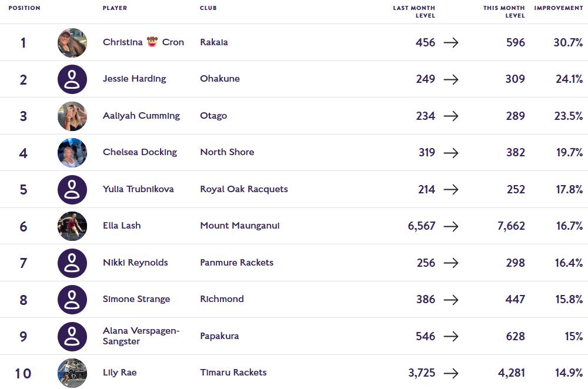Viewport: 588px width, 389px height.
Task: Click Nikki Reynolds' default avatar icon
Action: 72,263
